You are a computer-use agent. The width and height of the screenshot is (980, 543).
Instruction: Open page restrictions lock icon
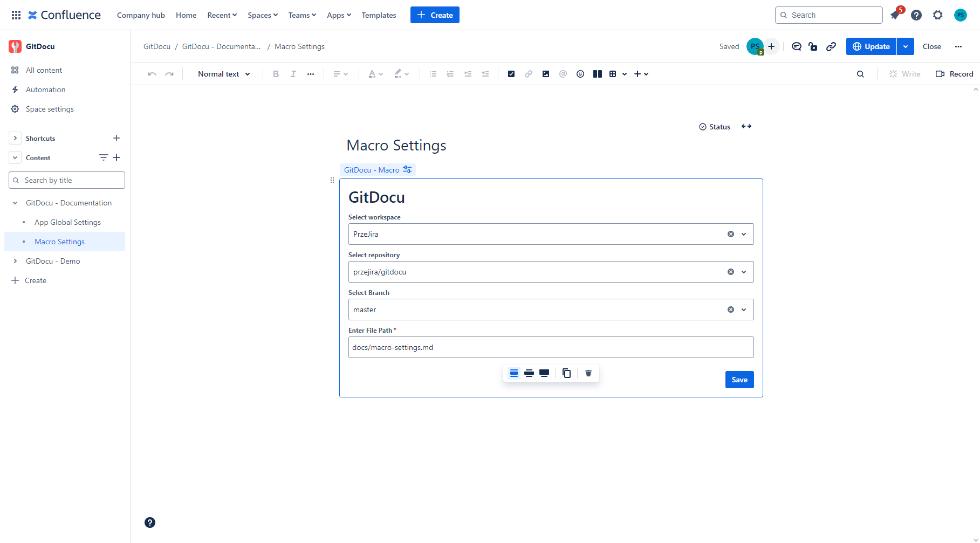813,46
